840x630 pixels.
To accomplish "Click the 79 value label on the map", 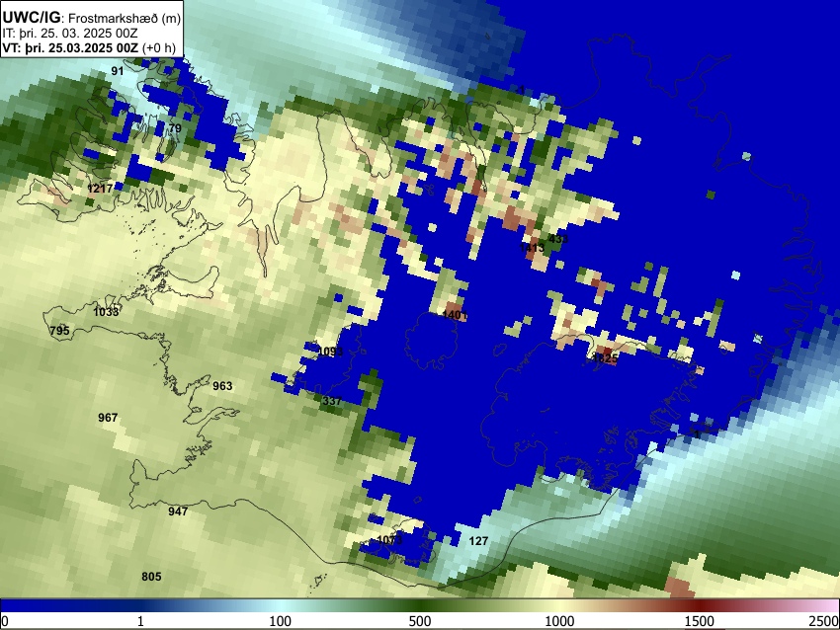I will [x=175, y=128].
